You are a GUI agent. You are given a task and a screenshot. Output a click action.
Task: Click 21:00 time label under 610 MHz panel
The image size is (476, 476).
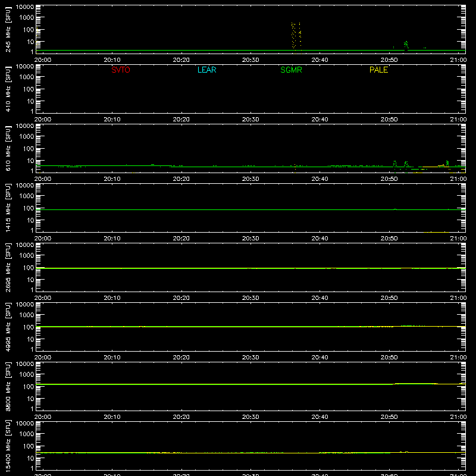tap(458, 179)
